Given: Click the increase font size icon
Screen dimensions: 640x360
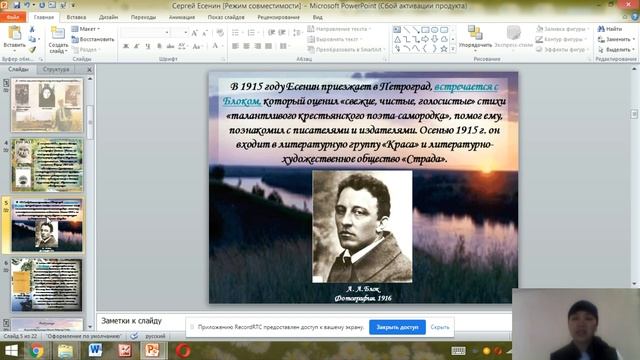Looking at the screenshot, I should pyautogui.click(x=194, y=33).
